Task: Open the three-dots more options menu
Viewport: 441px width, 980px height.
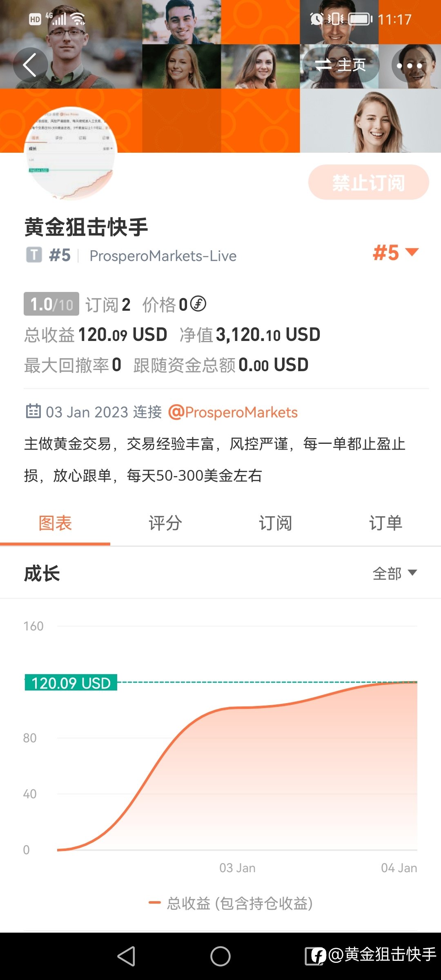Action: [x=409, y=65]
